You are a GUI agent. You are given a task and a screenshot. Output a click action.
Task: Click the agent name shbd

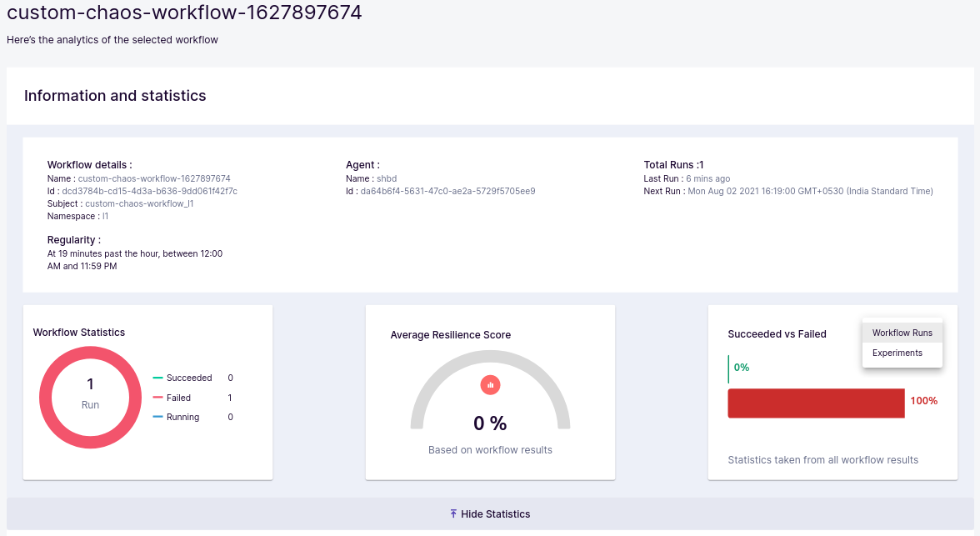[x=386, y=178]
